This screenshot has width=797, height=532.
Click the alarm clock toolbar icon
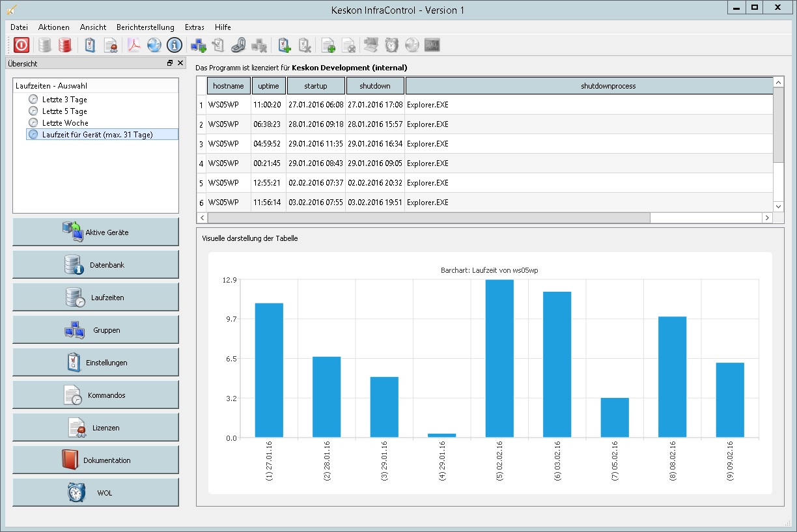[391, 45]
